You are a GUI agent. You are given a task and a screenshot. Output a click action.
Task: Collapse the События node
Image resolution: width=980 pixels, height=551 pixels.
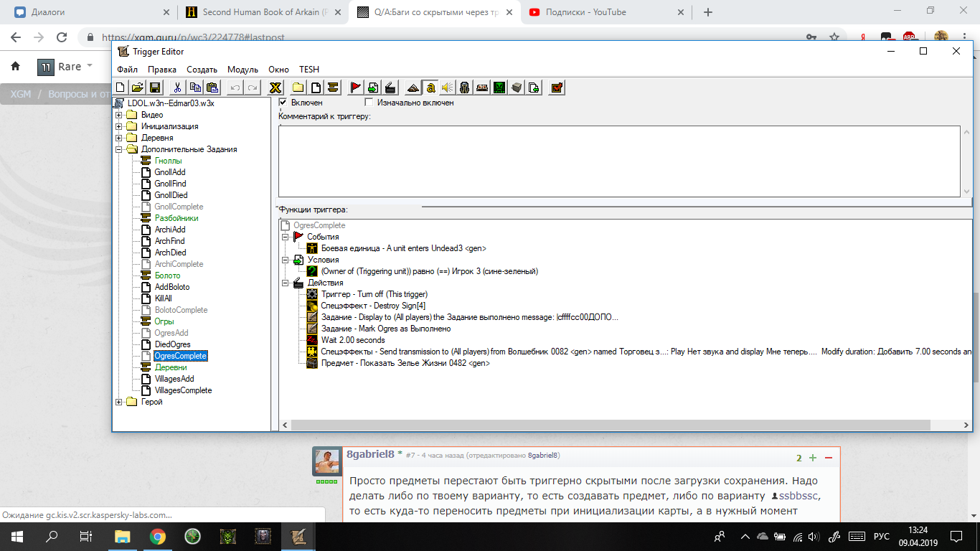point(286,237)
